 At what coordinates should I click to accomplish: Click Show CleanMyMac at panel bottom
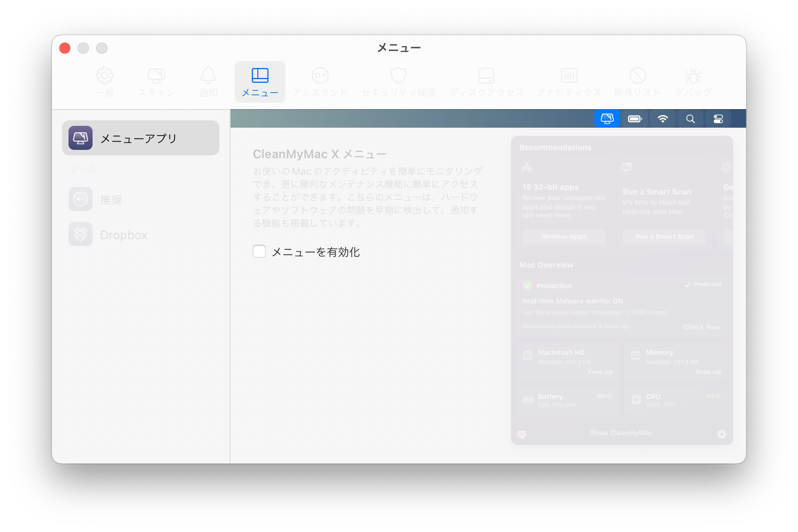pyautogui.click(x=621, y=433)
